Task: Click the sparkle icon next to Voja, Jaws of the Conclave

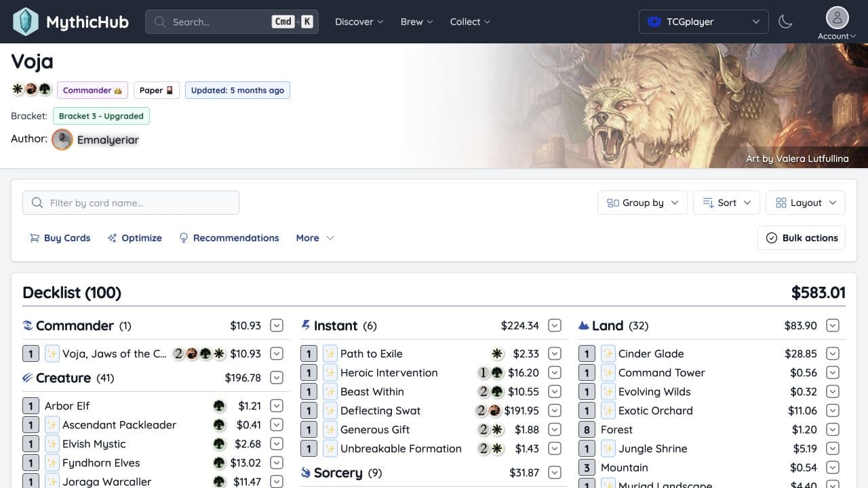Action: click(x=52, y=354)
